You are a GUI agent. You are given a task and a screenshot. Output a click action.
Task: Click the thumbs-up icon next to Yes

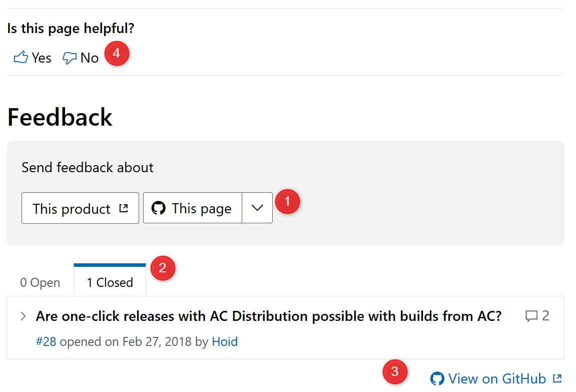pos(20,57)
